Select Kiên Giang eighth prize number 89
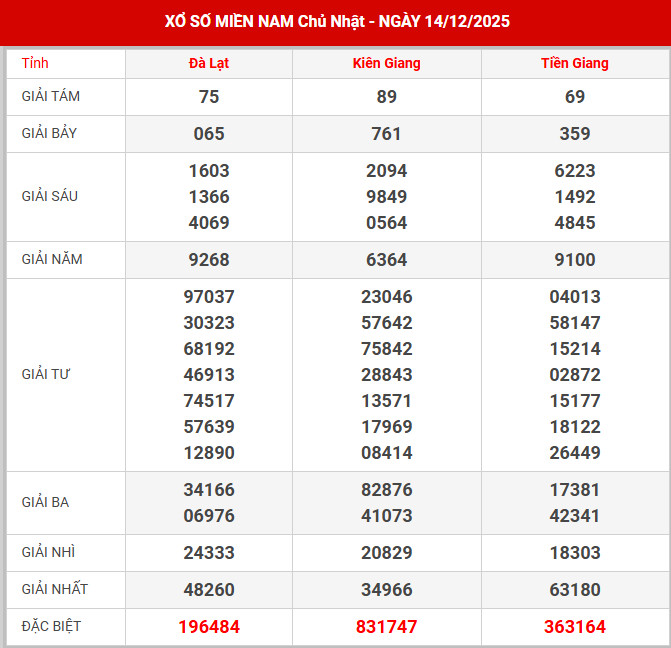Viewport: 671px width, 648px height. click(386, 97)
